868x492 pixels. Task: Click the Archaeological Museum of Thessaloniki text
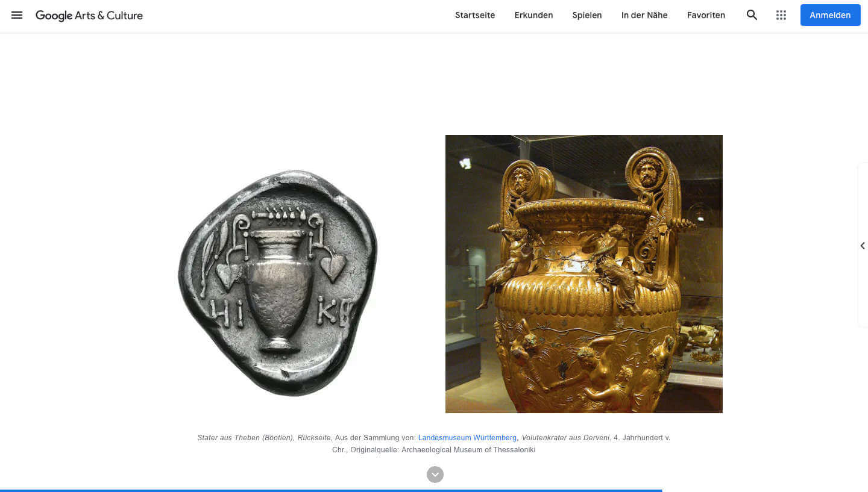(x=468, y=450)
